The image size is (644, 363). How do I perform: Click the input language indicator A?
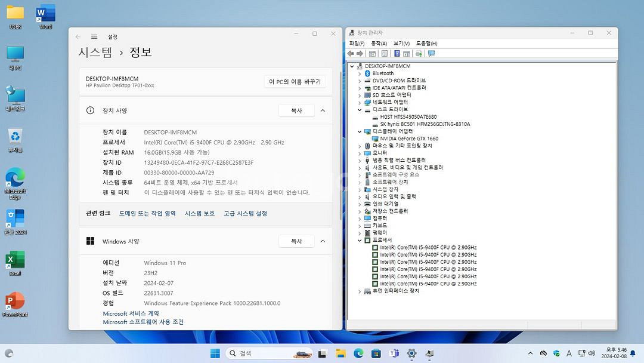[569, 353]
